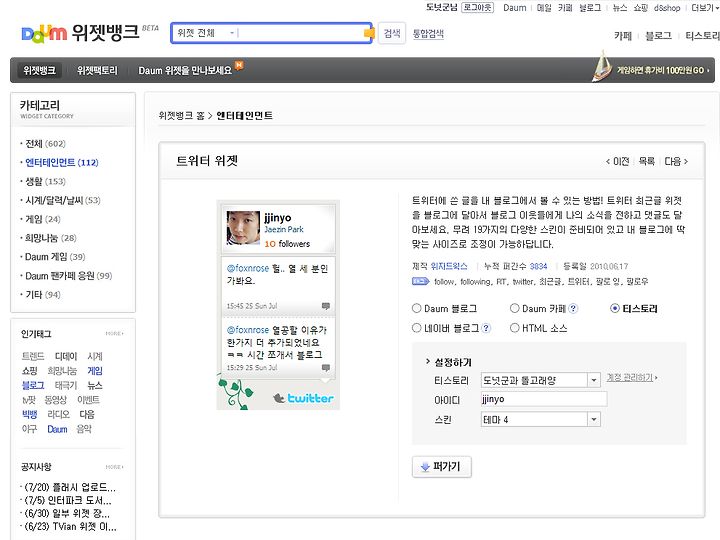720x540 pixels.
Task: Click the blue tag icon before follow tags
Action: click(421, 281)
